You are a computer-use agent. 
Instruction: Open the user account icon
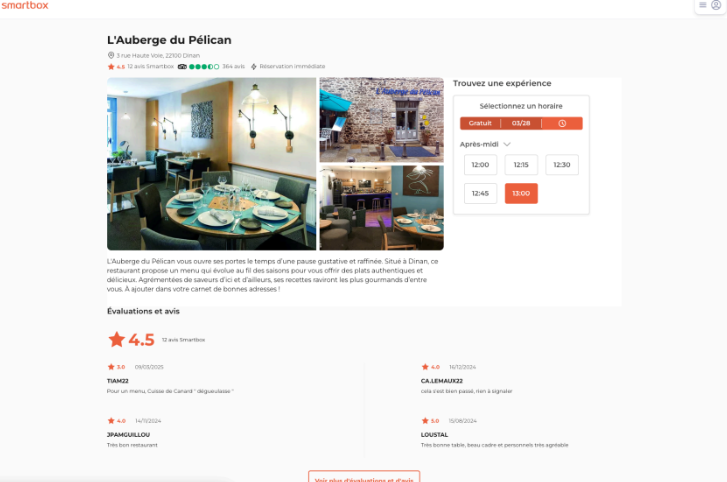[716, 5]
